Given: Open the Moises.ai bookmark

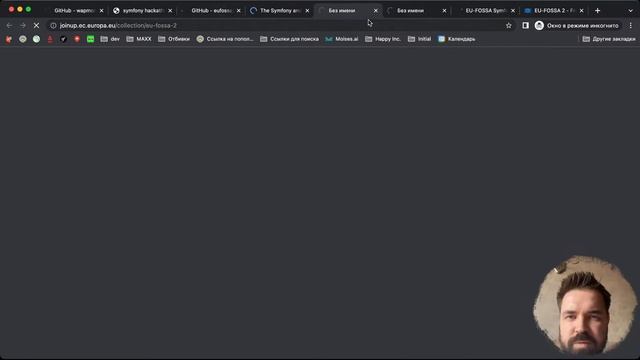Looking at the screenshot, I should tap(342, 39).
